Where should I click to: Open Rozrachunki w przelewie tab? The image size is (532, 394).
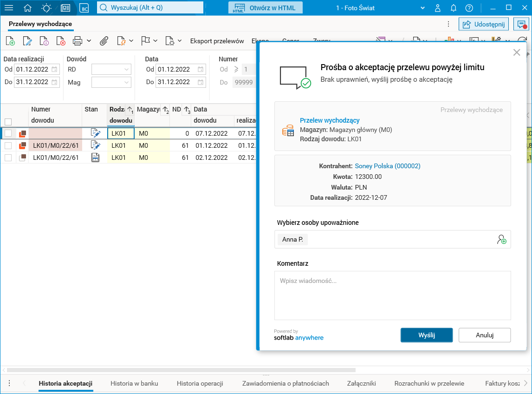coord(429,383)
